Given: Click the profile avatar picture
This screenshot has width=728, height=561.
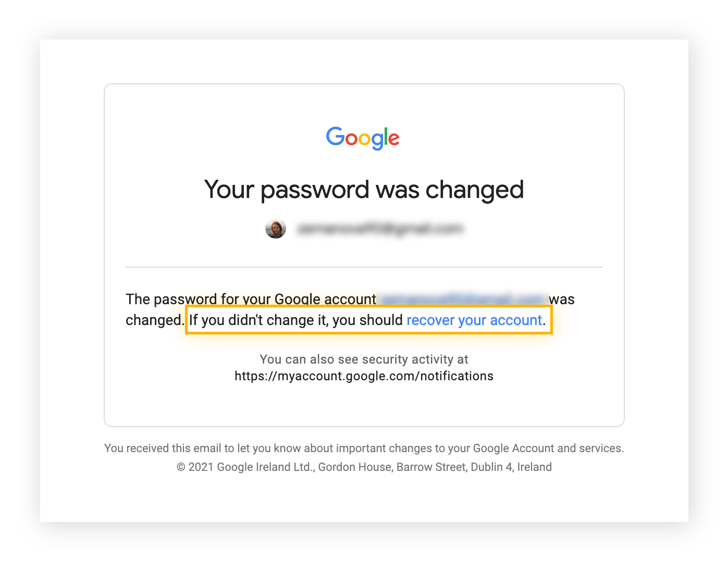Looking at the screenshot, I should (276, 229).
